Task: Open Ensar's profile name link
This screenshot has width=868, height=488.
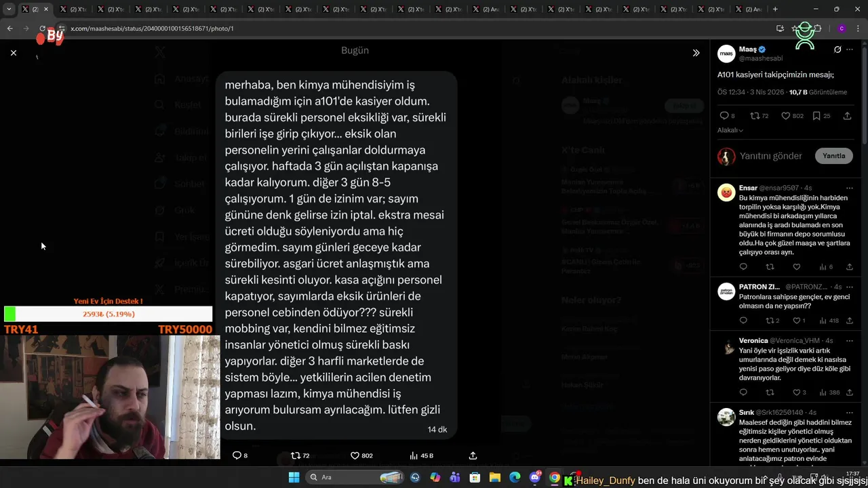Action: tap(748, 188)
